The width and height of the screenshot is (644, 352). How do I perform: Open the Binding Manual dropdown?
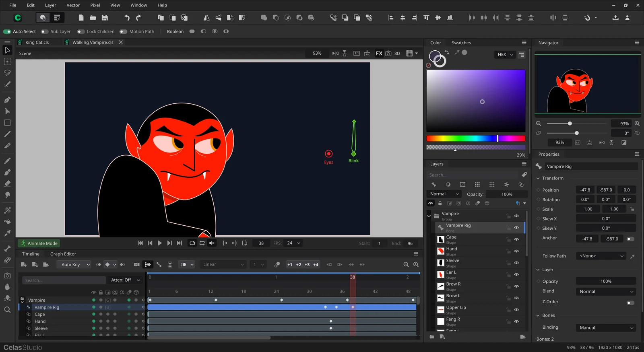point(606,327)
